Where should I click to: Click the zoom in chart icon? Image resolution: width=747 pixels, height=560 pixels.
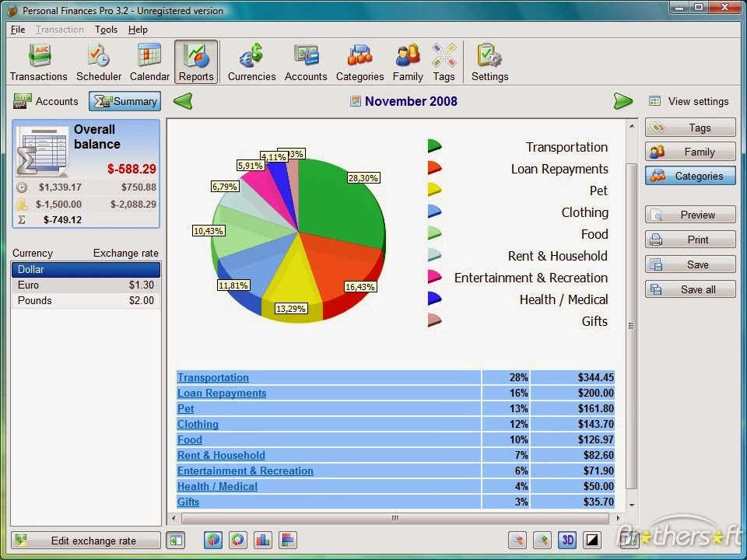coord(542,540)
